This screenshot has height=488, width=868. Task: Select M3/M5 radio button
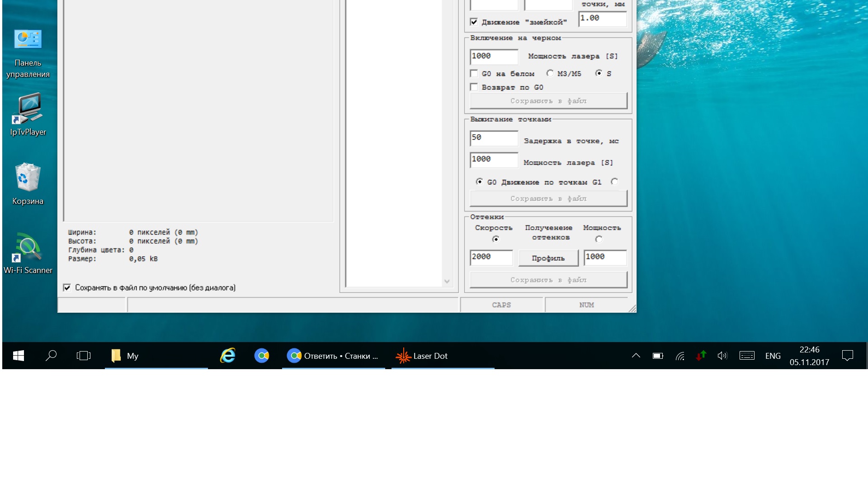[550, 73]
